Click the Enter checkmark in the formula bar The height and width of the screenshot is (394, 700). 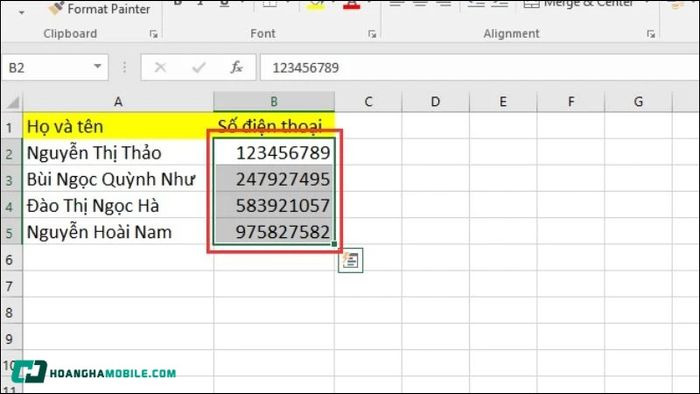[199, 67]
